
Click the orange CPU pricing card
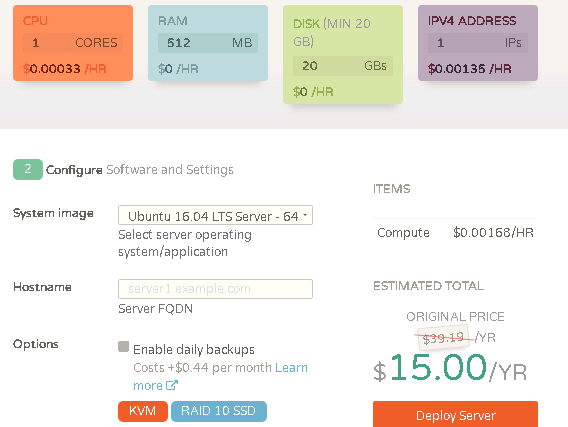(x=73, y=43)
